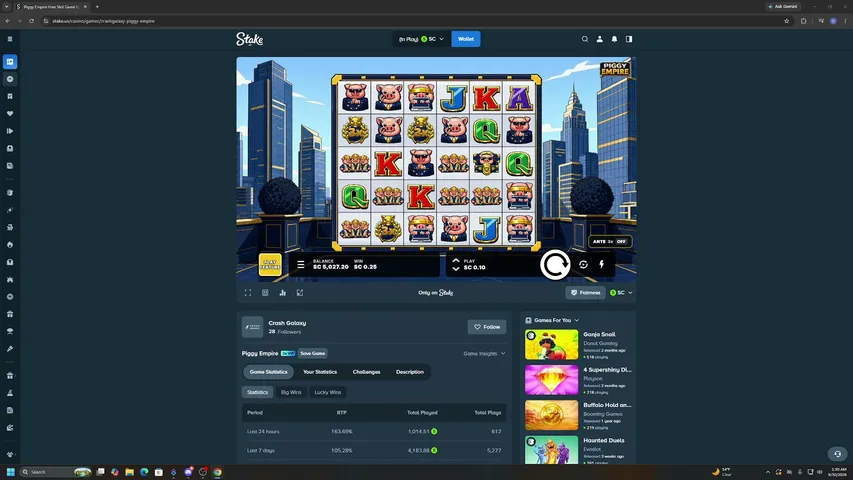
Task: Select the Lucky Wins sub-tab
Action: (x=327, y=392)
